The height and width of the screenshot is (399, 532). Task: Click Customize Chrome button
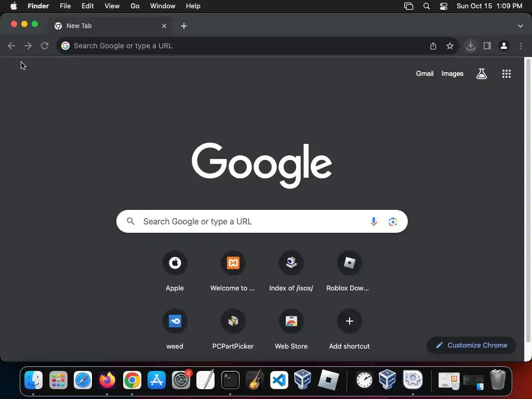tap(472, 345)
